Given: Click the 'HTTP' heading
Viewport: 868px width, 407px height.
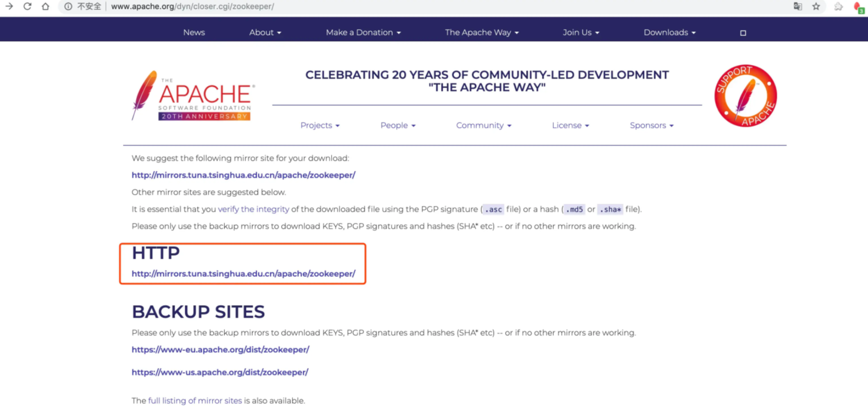Looking at the screenshot, I should (155, 253).
